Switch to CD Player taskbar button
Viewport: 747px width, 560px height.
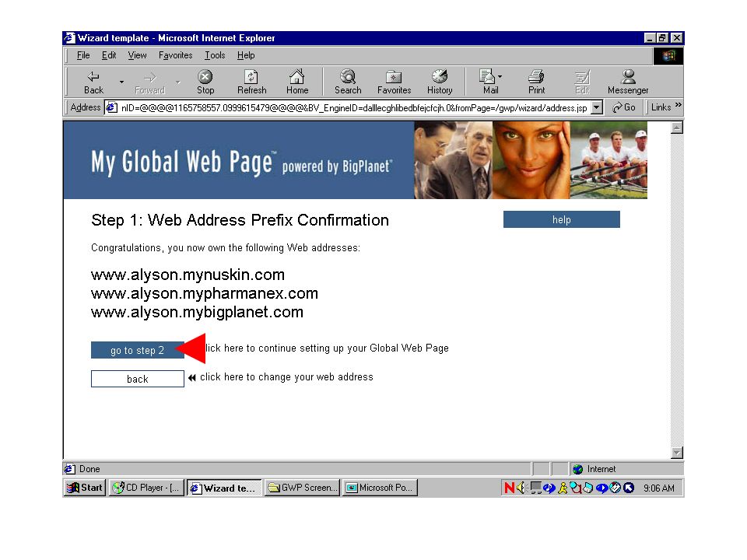click(x=146, y=488)
